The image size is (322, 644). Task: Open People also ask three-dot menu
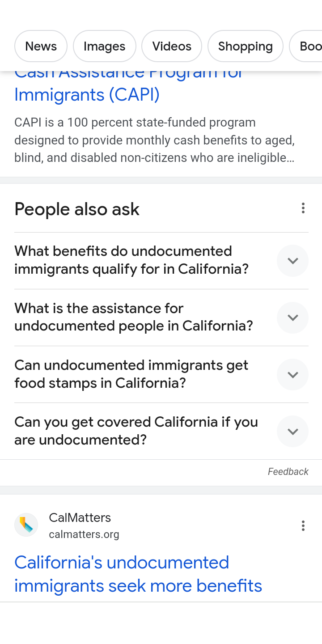pos(303,208)
